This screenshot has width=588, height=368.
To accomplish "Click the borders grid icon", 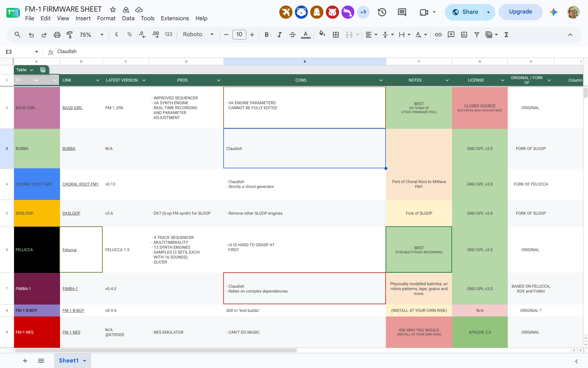I will point(336,35).
